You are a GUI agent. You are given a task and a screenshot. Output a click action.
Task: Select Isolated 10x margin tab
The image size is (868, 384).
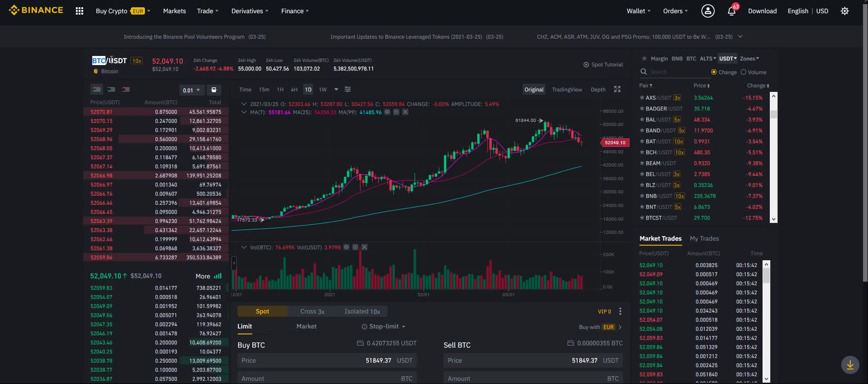point(362,311)
